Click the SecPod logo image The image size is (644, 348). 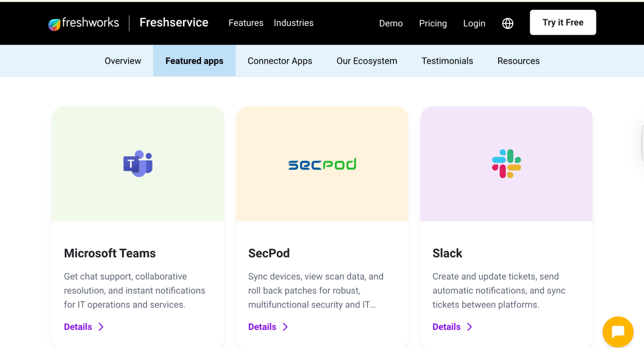click(x=322, y=164)
